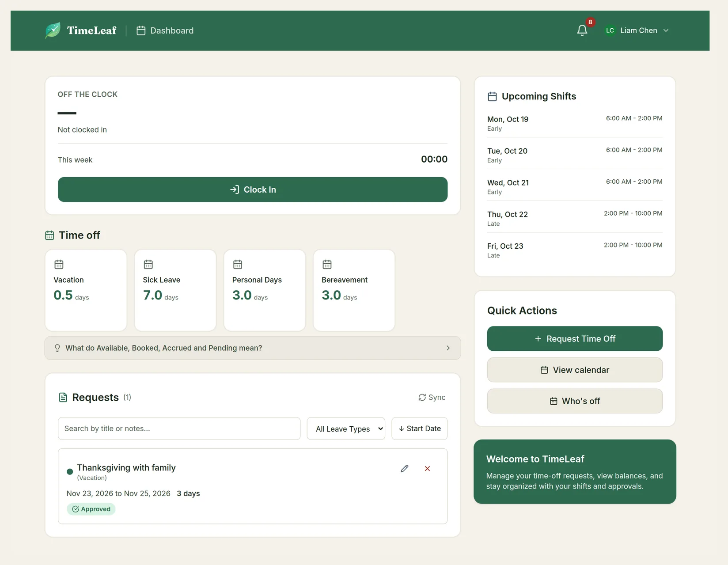This screenshot has width=728, height=565.
Task: Open the Vacation balance card
Action: coord(86,290)
